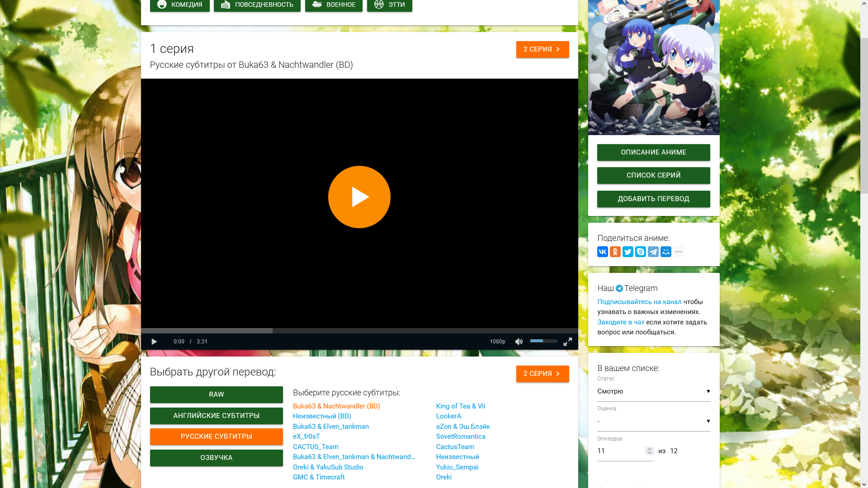Click the anime poster image
Viewport: 868px width, 488px height.
click(x=654, y=67)
